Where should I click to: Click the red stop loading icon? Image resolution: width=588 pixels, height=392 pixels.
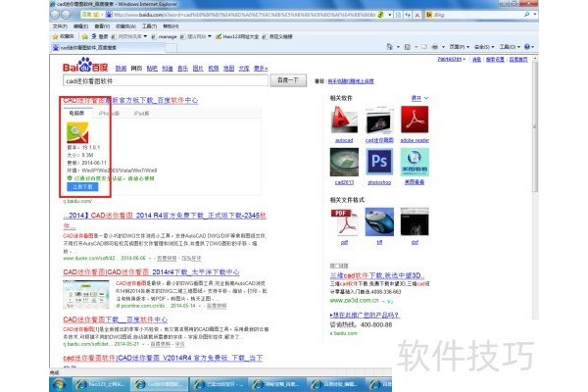click(417, 15)
